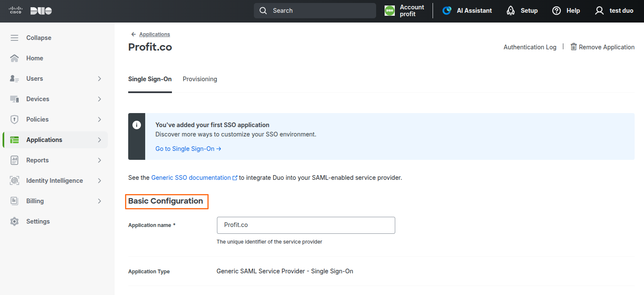
Task: Open the AI Assistant label
Action: click(x=474, y=11)
